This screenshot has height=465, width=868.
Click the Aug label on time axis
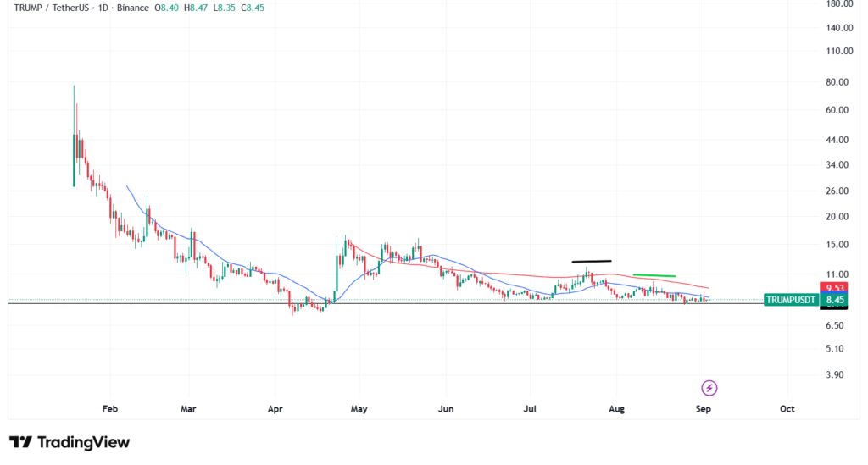[617, 409]
